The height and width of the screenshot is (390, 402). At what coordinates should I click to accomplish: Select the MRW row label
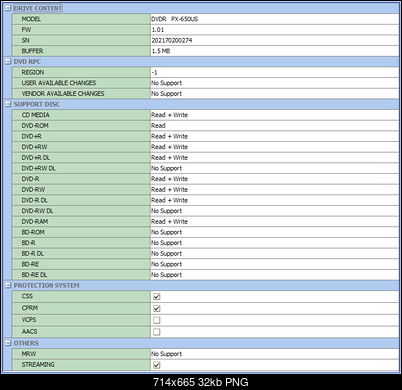29,354
